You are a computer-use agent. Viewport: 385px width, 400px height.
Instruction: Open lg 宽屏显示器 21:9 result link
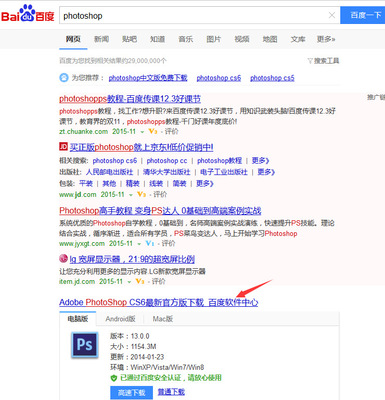[x=132, y=259]
